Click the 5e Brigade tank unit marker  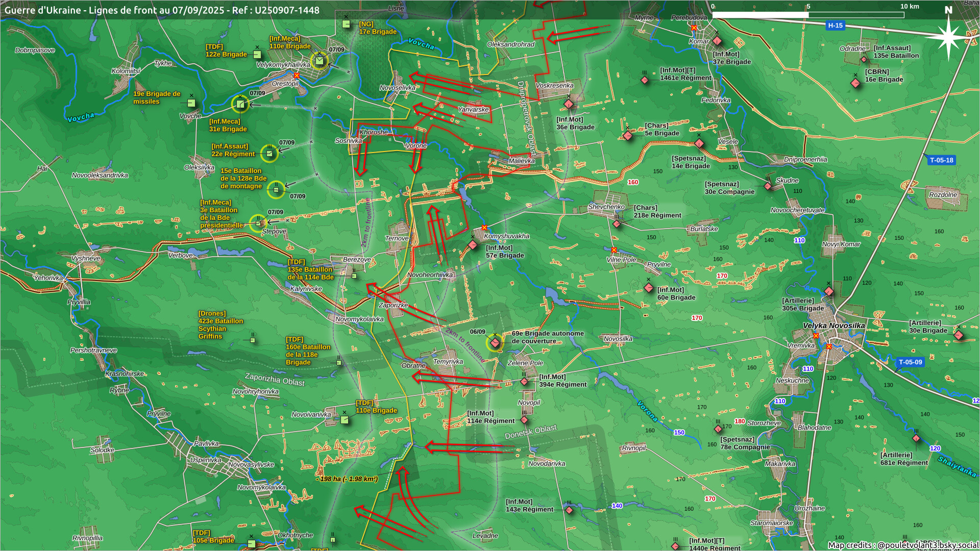[x=628, y=135]
